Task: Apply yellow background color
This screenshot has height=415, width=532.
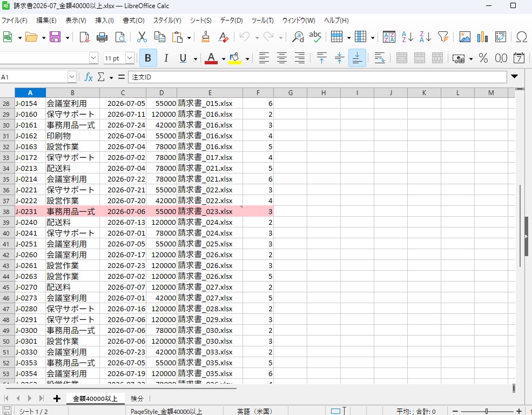Action: (x=235, y=58)
